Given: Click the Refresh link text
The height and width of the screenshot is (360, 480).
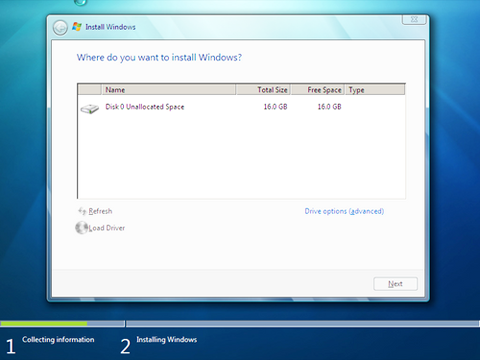Looking at the screenshot, I should click(x=100, y=211).
